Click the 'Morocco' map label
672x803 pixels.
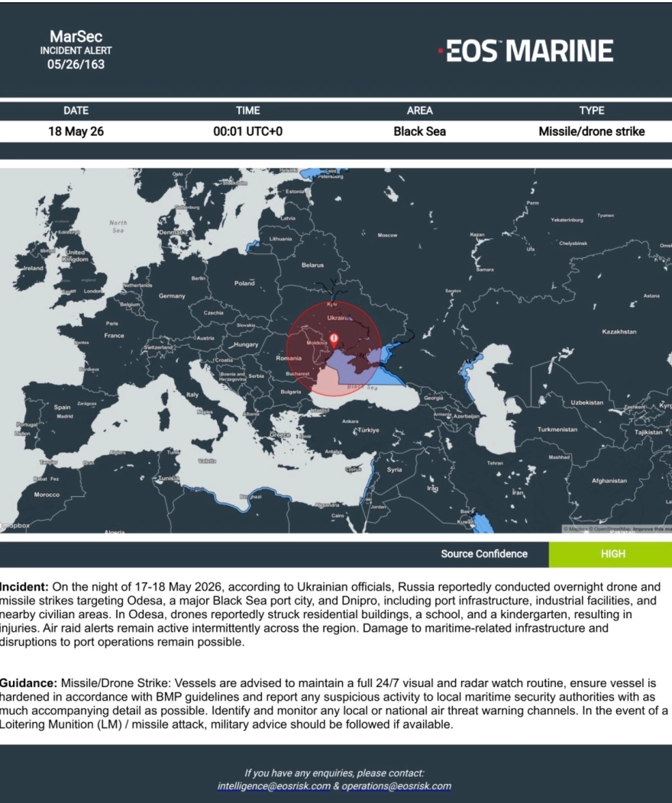[47, 495]
